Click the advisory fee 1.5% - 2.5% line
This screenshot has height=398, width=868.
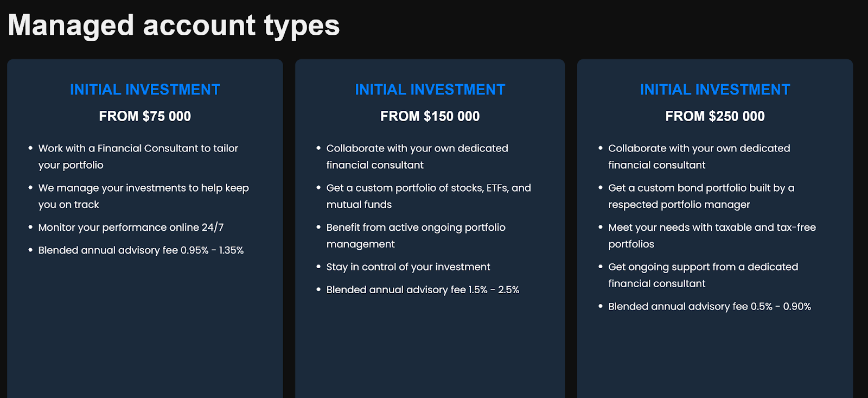(423, 290)
